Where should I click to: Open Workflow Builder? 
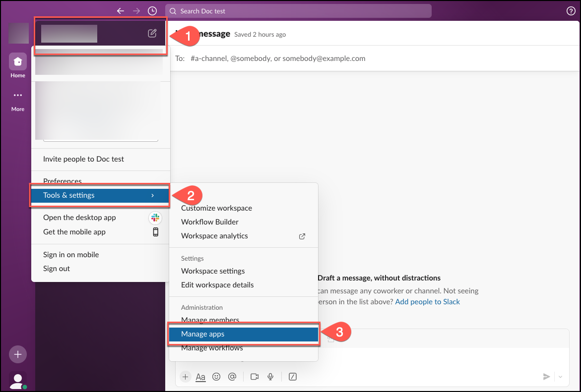(x=244, y=222)
